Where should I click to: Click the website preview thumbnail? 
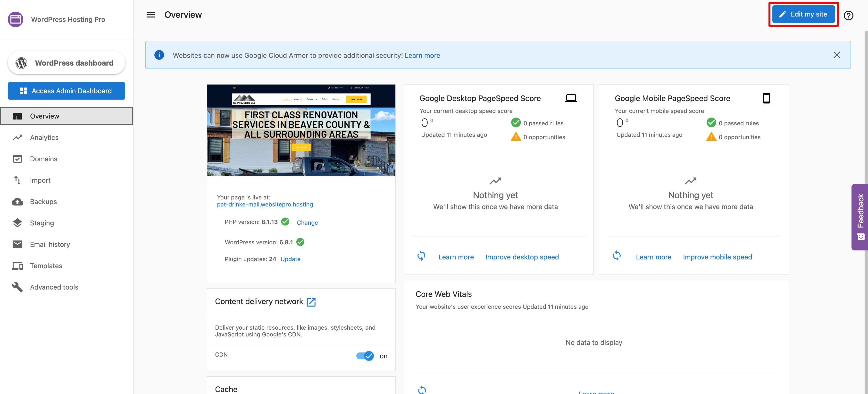[301, 130]
